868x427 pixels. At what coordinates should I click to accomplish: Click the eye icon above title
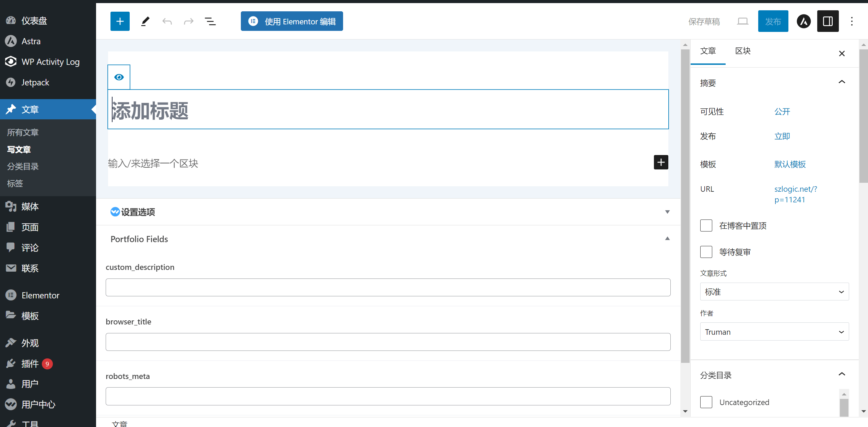click(x=119, y=77)
